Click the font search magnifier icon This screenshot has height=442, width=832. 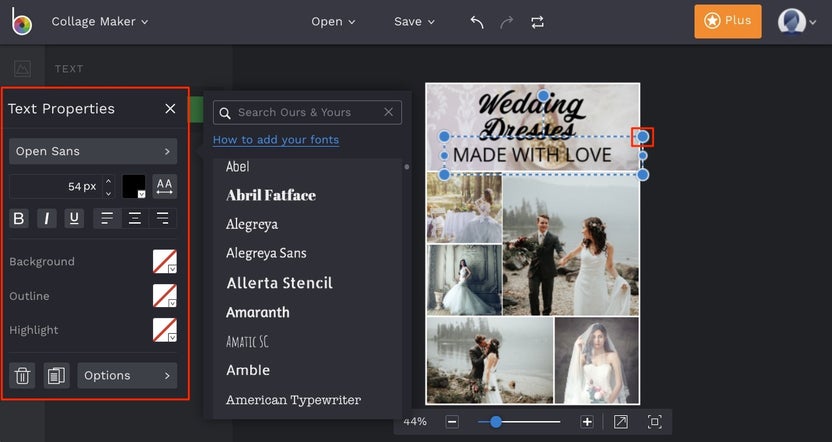coord(225,113)
